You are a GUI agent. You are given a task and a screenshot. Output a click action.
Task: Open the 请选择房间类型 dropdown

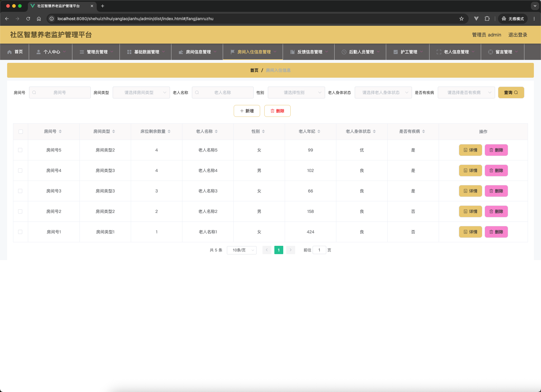coord(141,93)
